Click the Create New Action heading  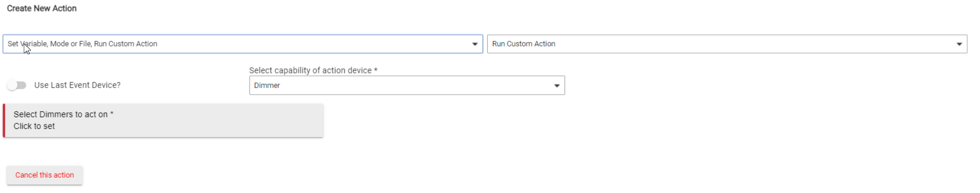tap(42, 8)
